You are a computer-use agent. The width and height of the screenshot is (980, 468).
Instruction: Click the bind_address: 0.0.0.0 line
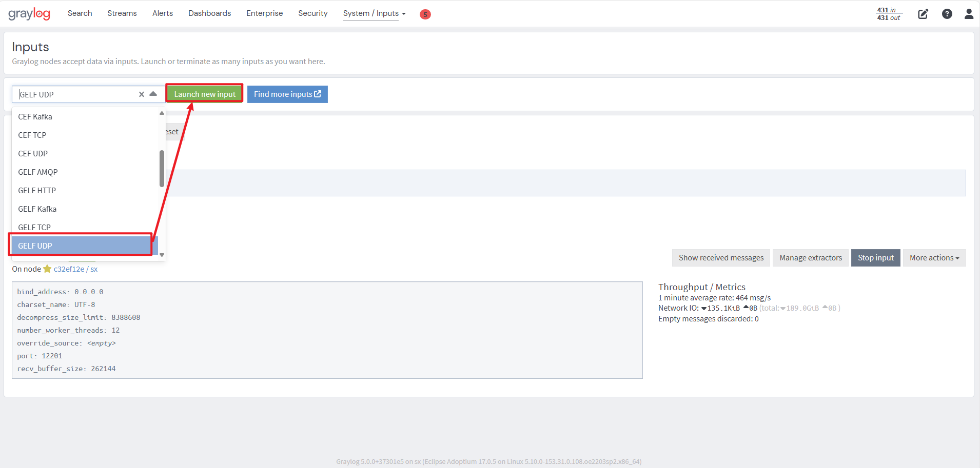coord(60,292)
